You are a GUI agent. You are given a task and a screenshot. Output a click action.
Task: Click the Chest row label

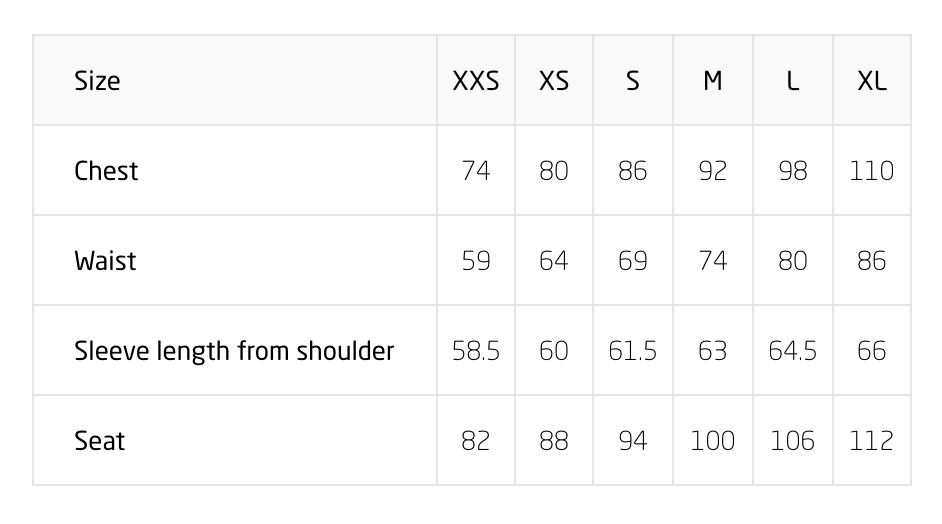pos(106,171)
